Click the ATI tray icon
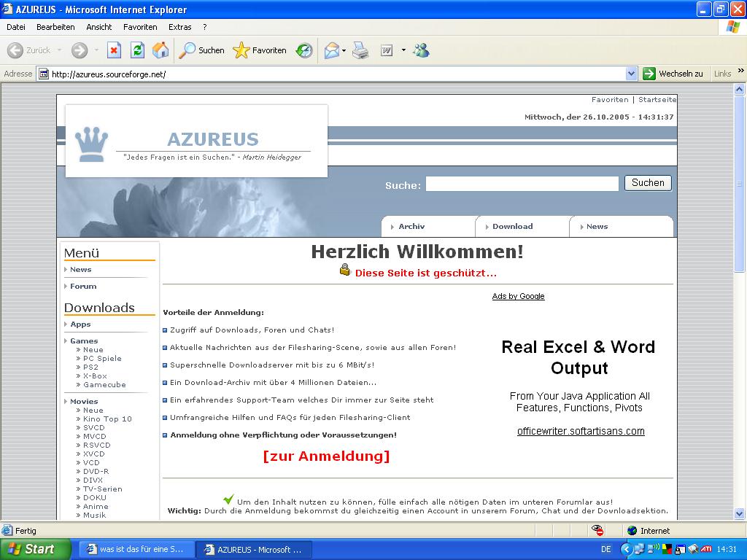Image resolution: width=747 pixels, height=560 pixels. (x=706, y=549)
